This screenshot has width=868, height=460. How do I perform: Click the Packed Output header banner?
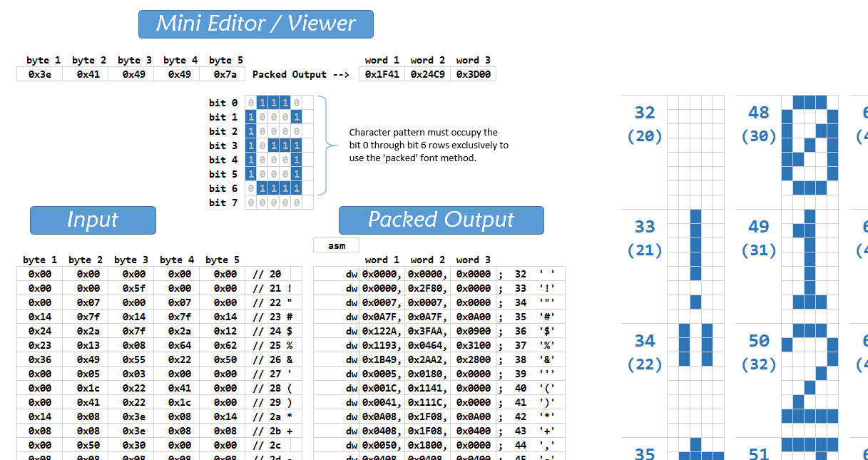[441, 220]
